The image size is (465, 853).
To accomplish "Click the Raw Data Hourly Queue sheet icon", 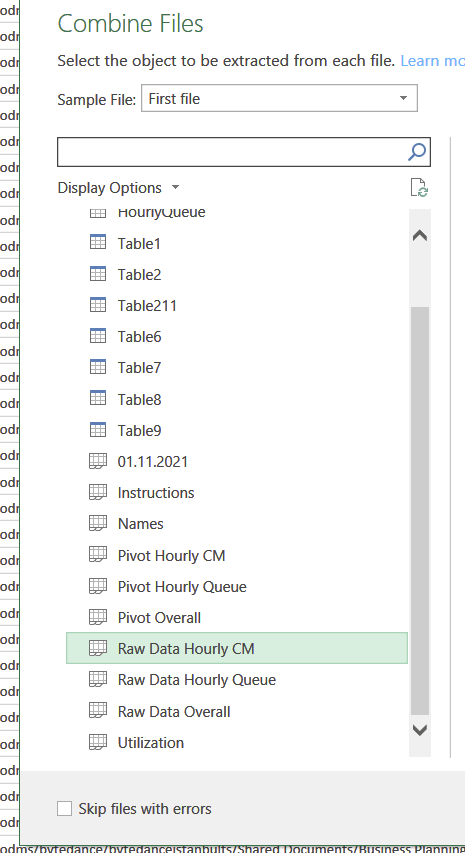I will (x=97, y=679).
